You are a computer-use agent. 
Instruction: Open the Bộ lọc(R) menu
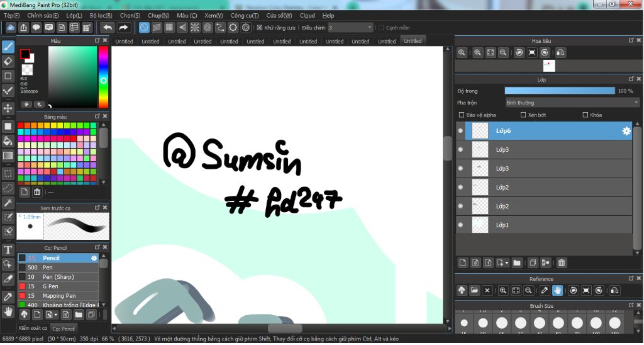click(101, 16)
